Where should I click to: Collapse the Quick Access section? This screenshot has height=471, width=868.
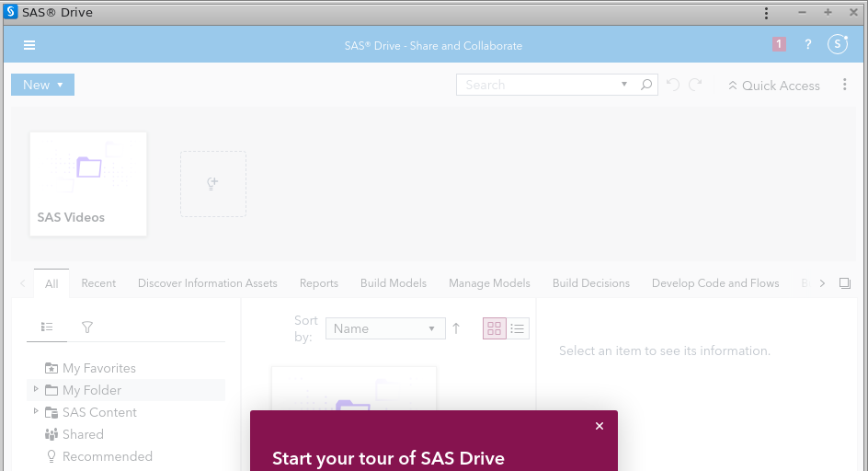tap(774, 86)
